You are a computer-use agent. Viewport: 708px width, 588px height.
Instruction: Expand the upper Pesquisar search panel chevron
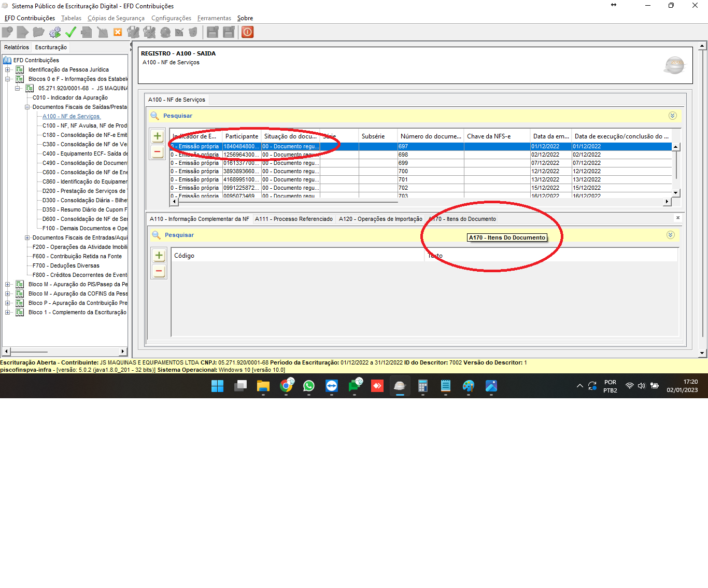672,116
